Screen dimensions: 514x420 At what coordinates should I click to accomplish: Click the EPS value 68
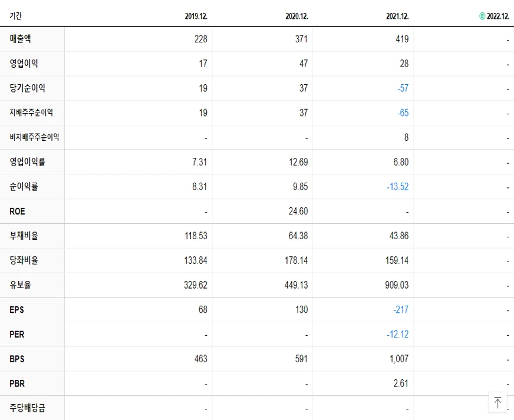tap(203, 309)
